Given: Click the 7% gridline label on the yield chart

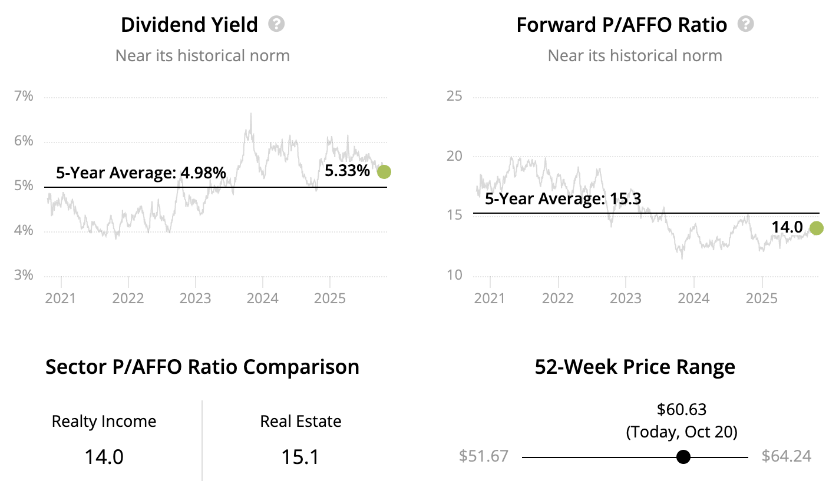Looking at the screenshot, I should [24, 96].
